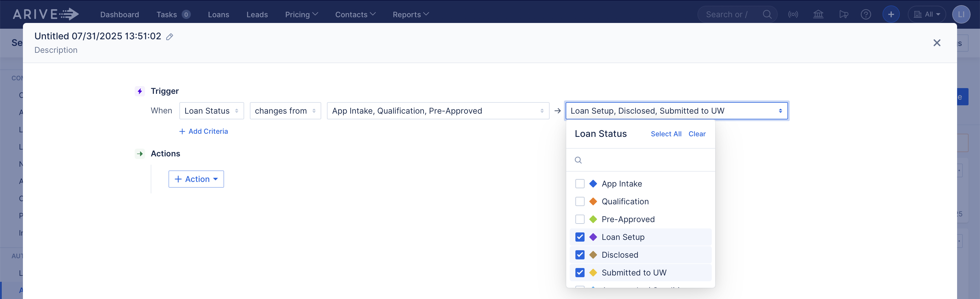Click the Loan Status panel heading

(x=601, y=134)
